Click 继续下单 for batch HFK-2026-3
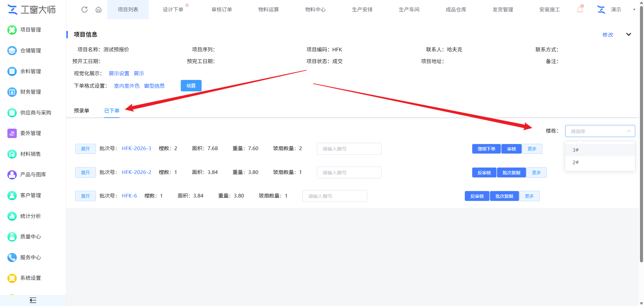 486,149
